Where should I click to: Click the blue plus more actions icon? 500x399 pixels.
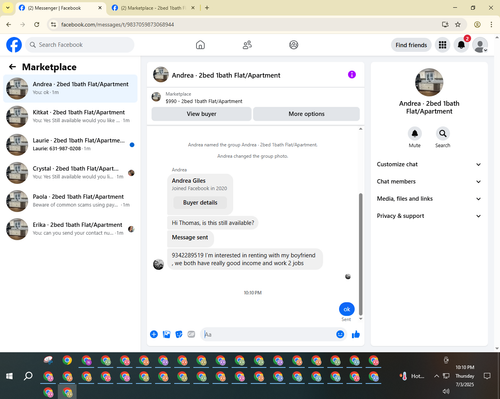tap(154, 334)
